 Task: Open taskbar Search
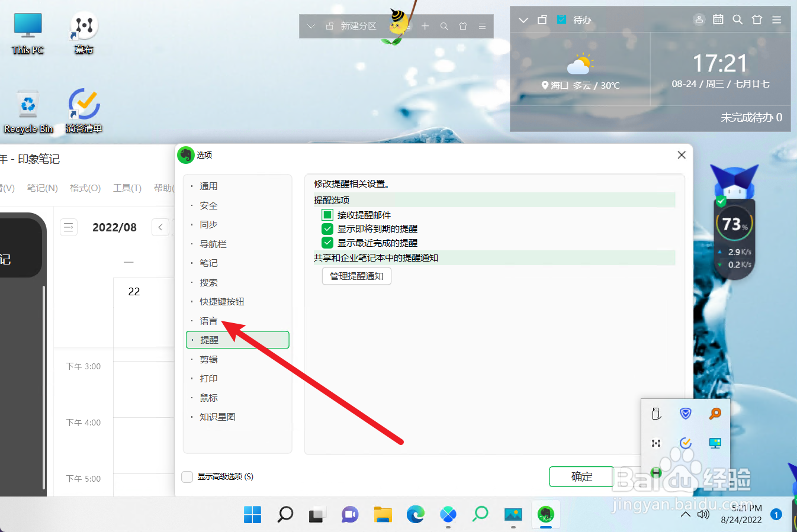285,514
